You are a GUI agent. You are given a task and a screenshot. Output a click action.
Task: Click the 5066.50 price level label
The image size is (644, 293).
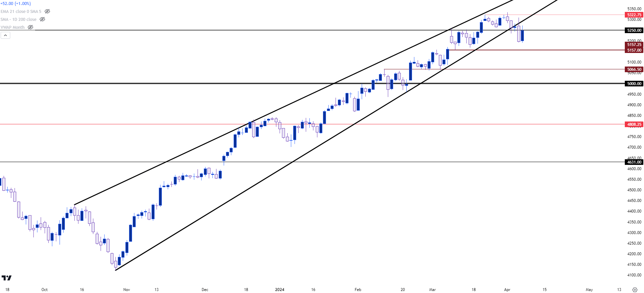point(634,70)
